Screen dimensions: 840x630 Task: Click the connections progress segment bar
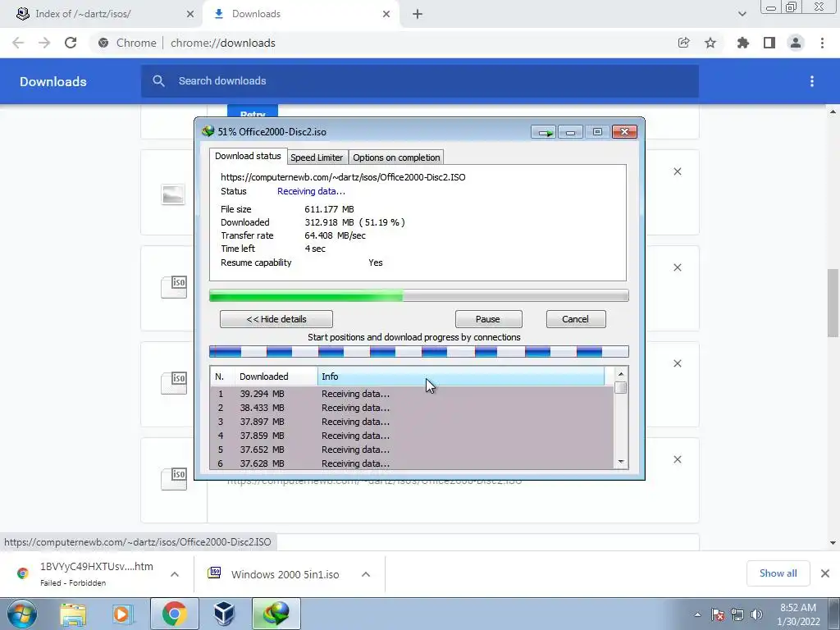[x=419, y=352]
